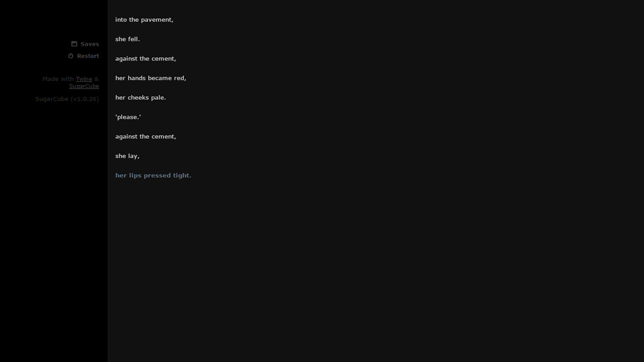Click the power Restart icon

click(71, 56)
